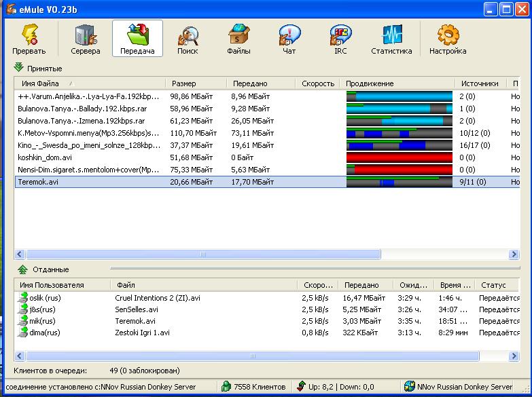Sort downloads by Скорость column header

(317, 83)
